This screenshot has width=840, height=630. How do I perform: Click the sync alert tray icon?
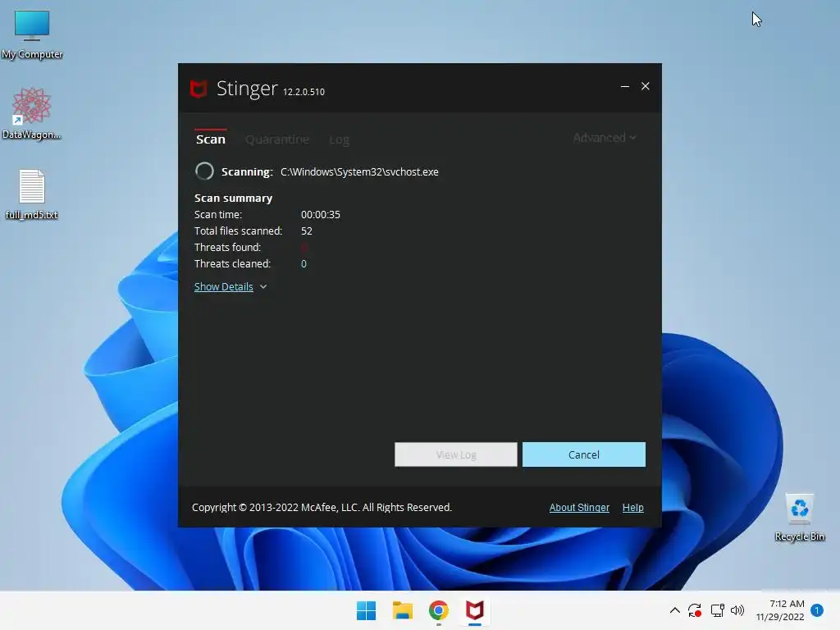(x=695, y=610)
